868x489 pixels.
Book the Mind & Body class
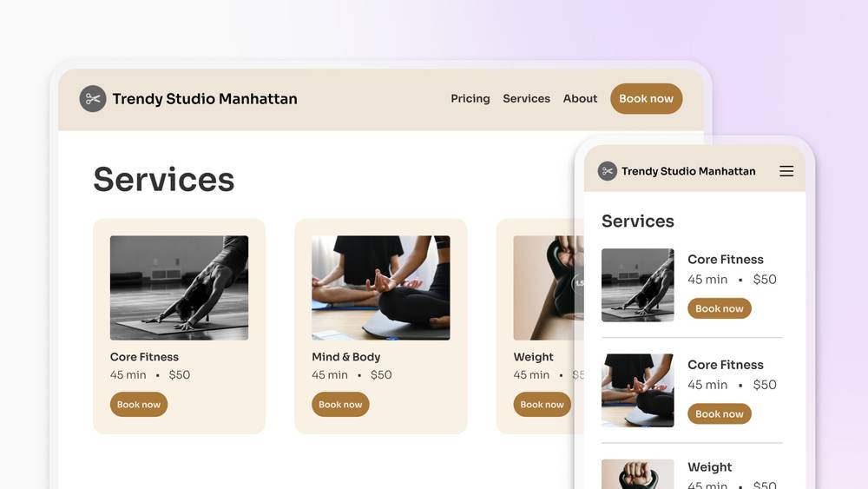coord(340,404)
